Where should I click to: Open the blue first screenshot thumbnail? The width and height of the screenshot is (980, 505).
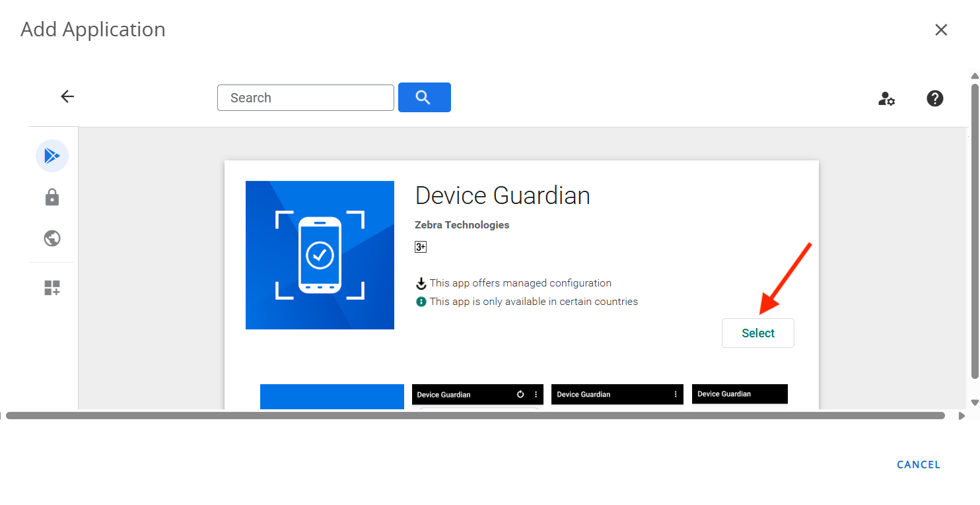332,396
